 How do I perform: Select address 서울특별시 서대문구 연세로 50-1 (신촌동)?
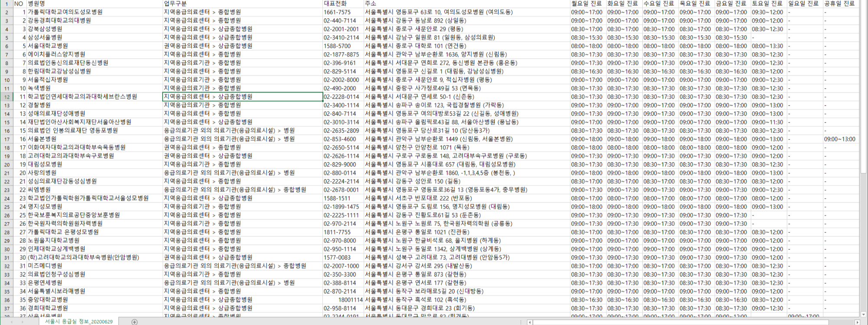[467, 97]
